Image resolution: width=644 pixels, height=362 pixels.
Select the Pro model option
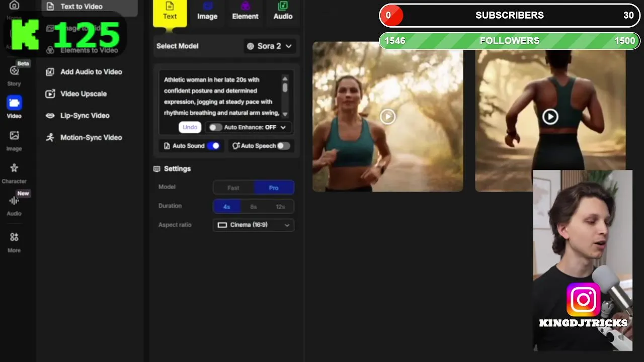point(274,188)
